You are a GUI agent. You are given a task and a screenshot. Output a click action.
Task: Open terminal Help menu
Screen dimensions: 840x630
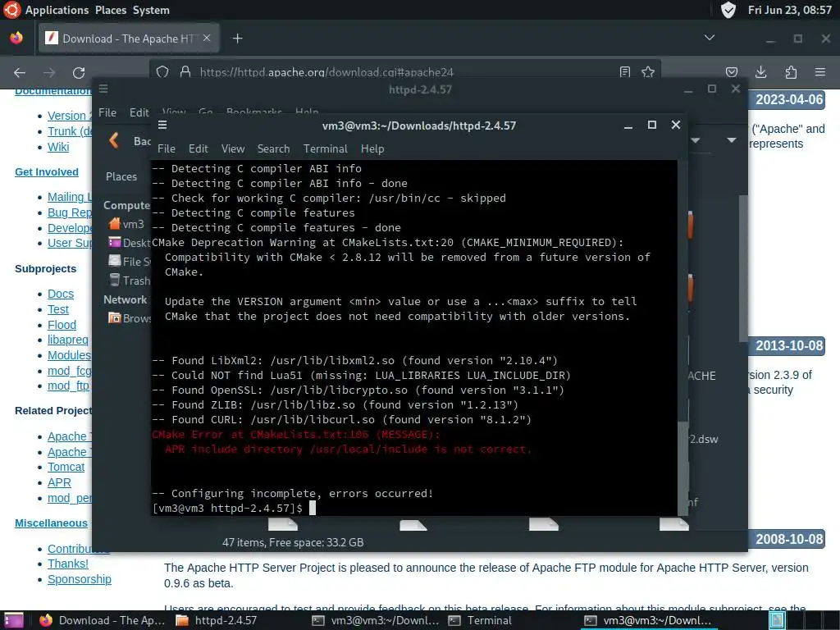coord(372,148)
